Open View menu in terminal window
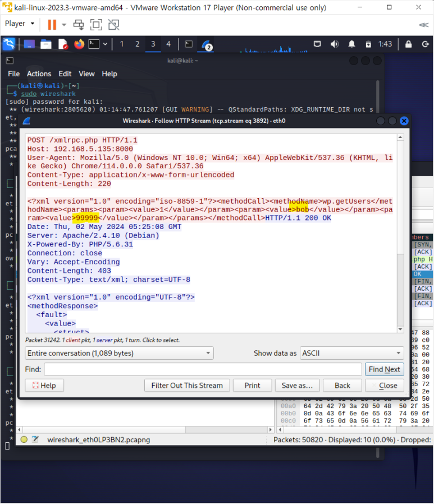This screenshot has height=504, width=434. tap(87, 74)
